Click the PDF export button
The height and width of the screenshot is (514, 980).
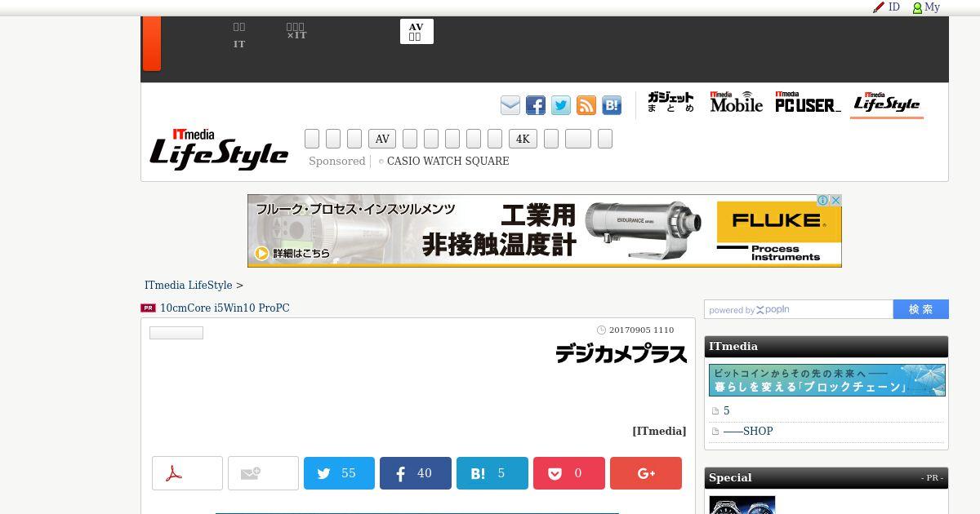(187, 473)
